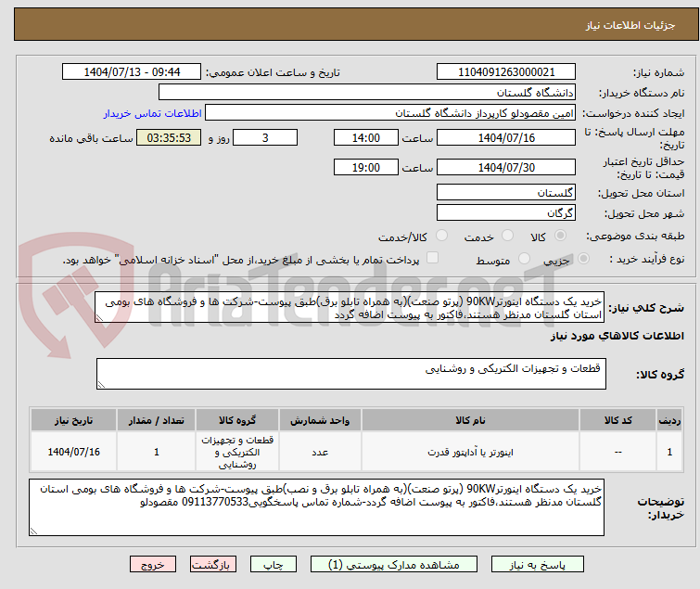700x589 pixels.
Task: Click the validity time field 19:00
Action: (x=366, y=167)
